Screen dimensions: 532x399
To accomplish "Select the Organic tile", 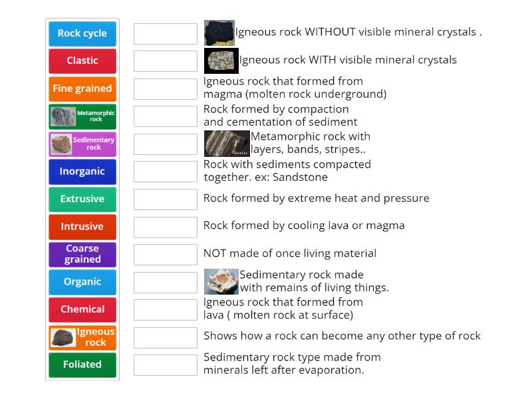I will point(82,282).
